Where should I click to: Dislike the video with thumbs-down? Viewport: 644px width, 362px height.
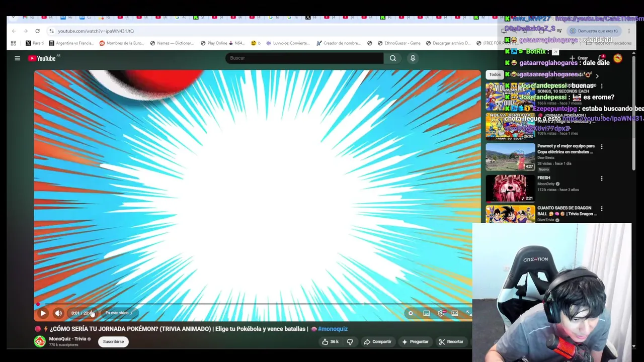point(350,342)
